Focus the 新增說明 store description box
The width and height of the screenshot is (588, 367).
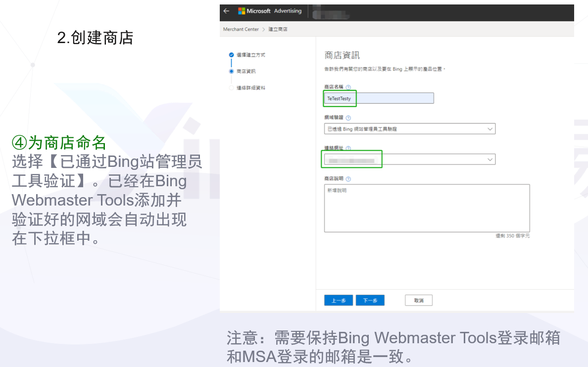pyautogui.click(x=427, y=208)
